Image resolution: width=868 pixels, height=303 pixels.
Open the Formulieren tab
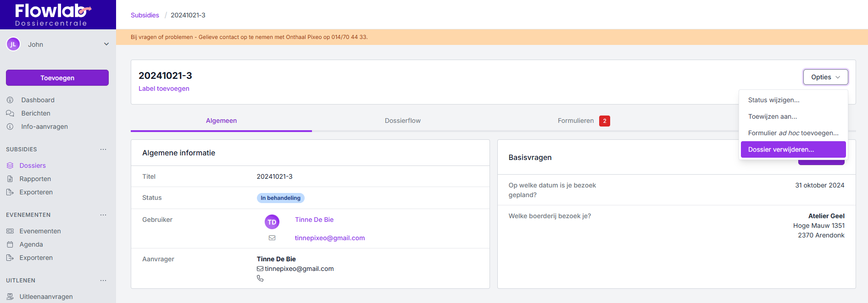click(x=576, y=121)
